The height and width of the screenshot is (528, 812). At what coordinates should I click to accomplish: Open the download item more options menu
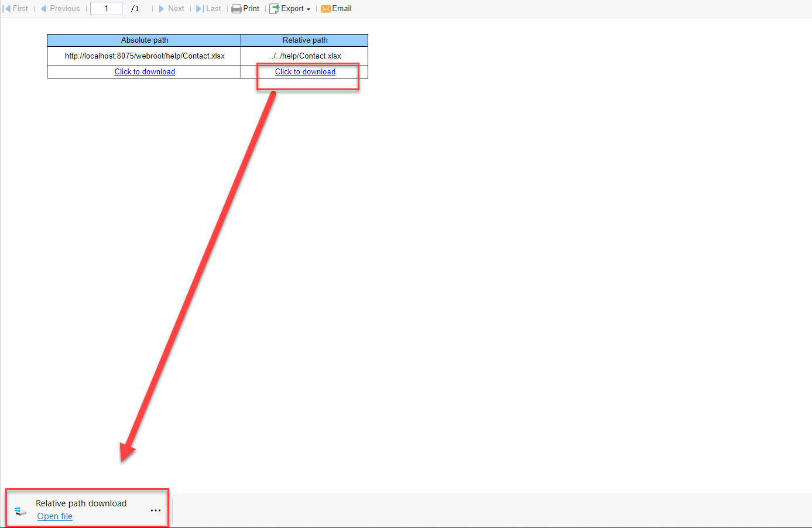pos(155,510)
